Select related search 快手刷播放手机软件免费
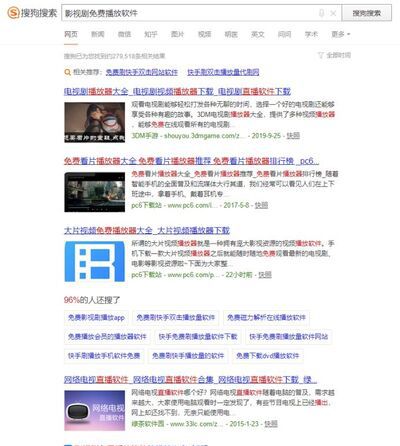Screen dimensions: 400x446 click(104, 356)
